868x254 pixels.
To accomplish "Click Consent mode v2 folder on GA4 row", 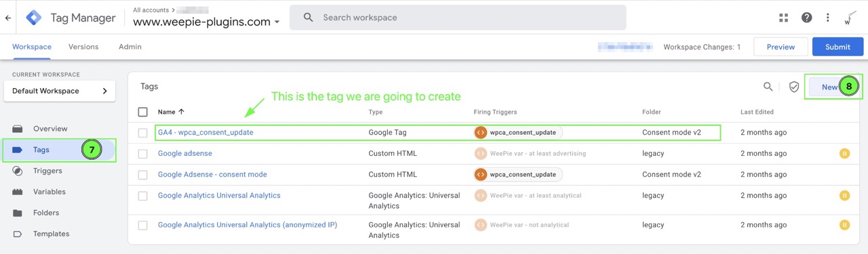I will pos(671,133).
